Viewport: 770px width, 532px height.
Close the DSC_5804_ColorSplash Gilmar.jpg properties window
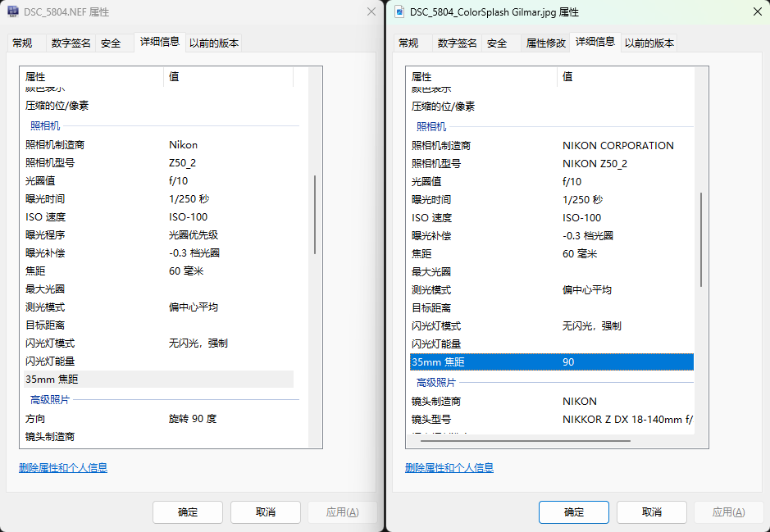coord(758,11)
